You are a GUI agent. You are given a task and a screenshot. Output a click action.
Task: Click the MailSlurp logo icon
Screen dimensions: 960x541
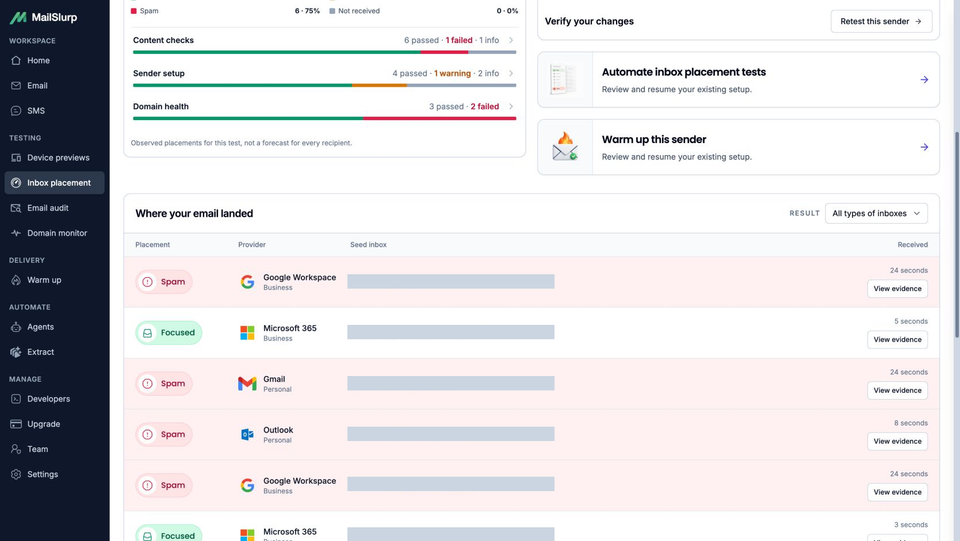tap(18, 18)
